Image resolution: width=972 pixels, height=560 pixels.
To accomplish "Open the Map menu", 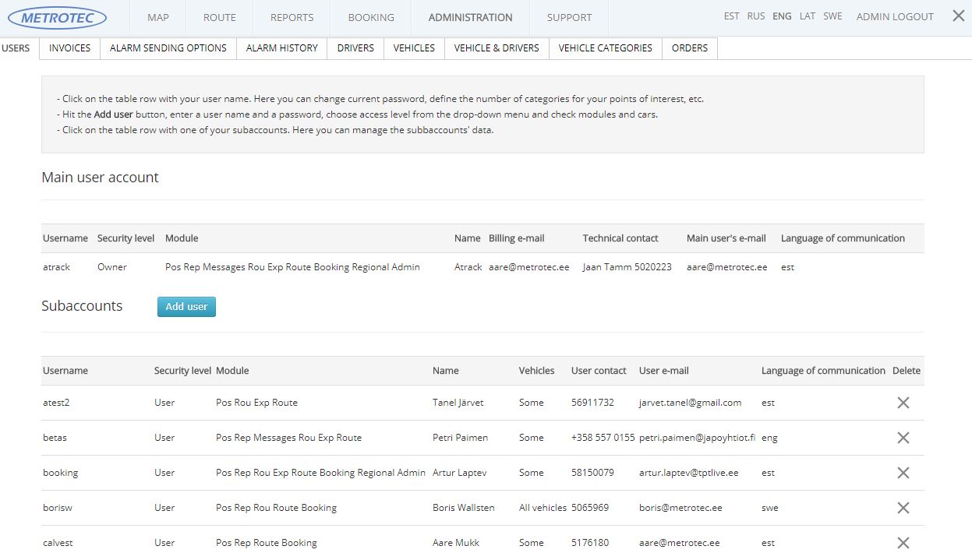I will (x=157, y=17).
